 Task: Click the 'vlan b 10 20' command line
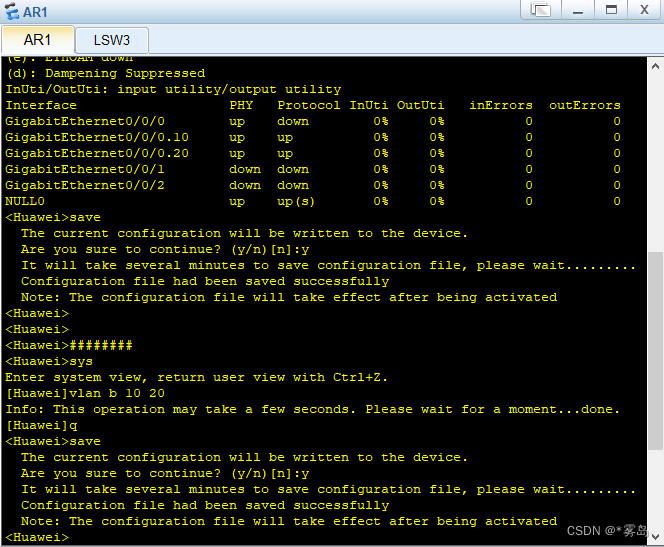(85, 393)
